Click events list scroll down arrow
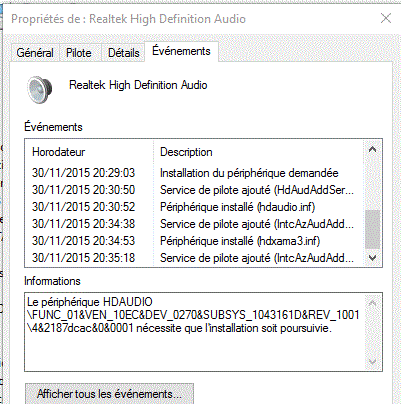This screenshot has width=401, height=404. pos(372,258)
